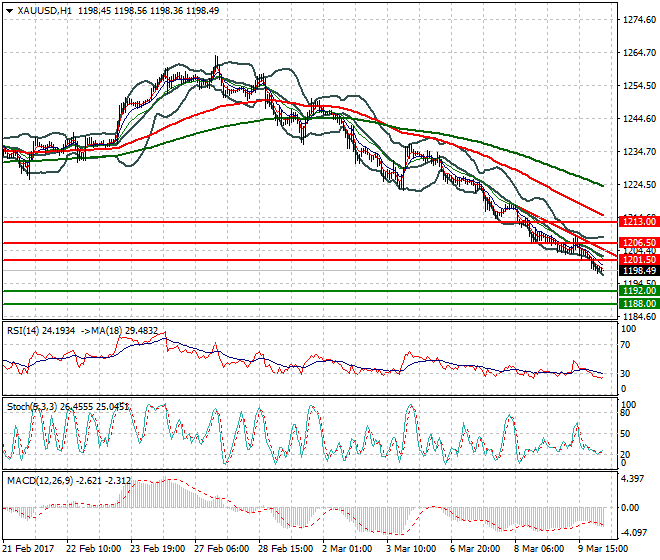Select the 1184.60 price scale value

[639, 317]
